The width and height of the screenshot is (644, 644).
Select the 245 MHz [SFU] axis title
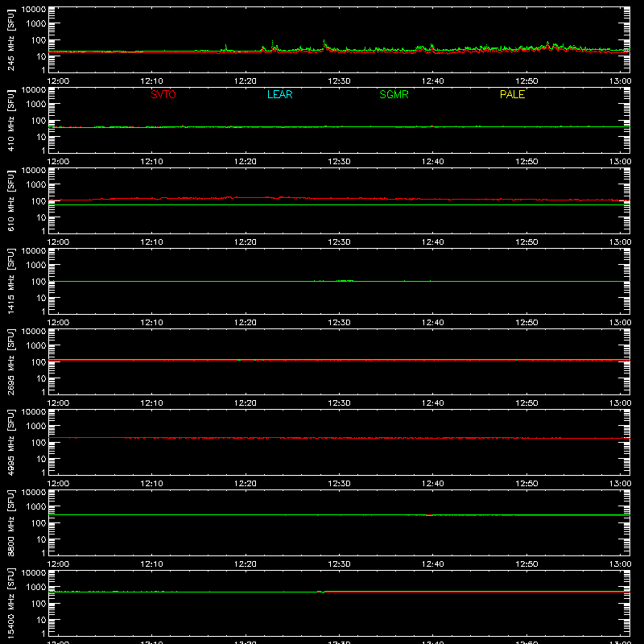[x=11, y=39]
